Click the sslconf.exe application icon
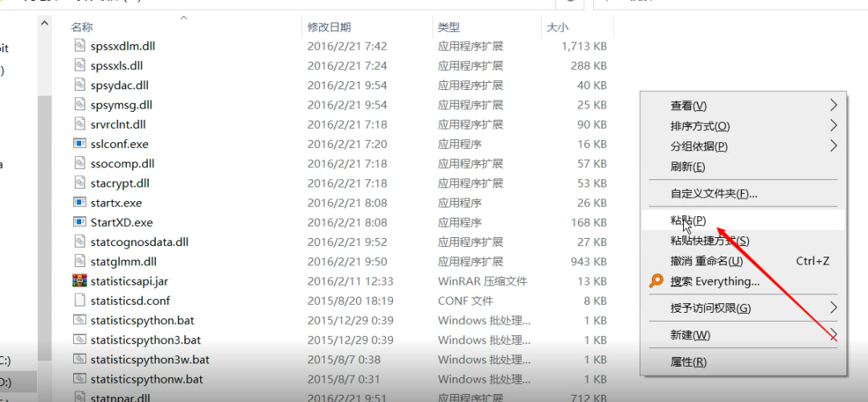The image size is (868, 402). pyautogui.click(x=79, y=144)
